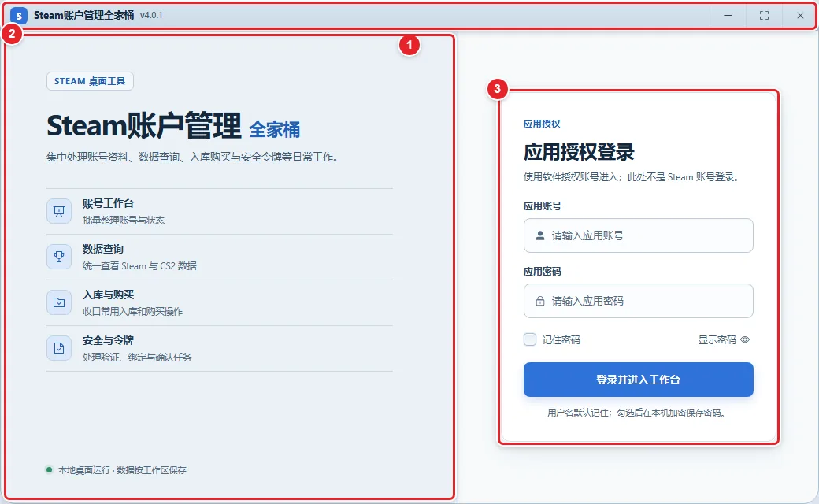Screen dimensions: 819x504
Task: Click the v4.0.1 version label
Action: point(151,16)
